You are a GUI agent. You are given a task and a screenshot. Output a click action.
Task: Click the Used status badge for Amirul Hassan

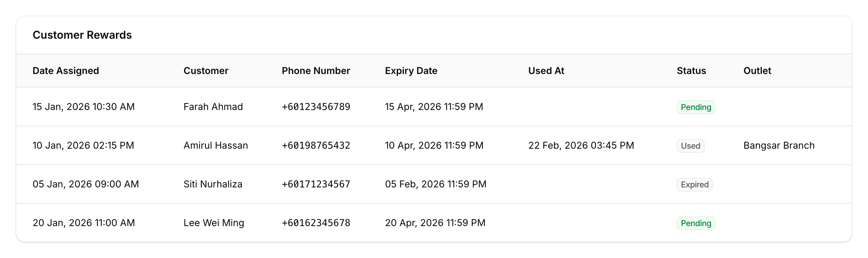click(690, 146)
